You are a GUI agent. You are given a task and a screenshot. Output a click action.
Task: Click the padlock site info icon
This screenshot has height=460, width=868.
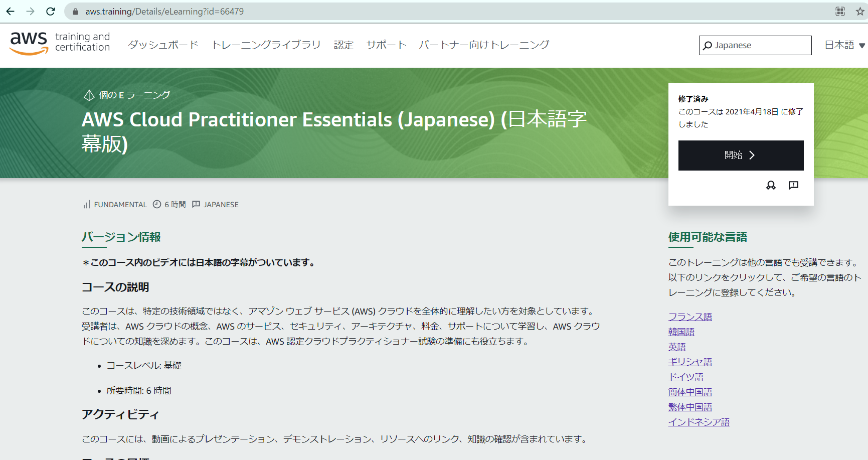click(x=75, y=12)
